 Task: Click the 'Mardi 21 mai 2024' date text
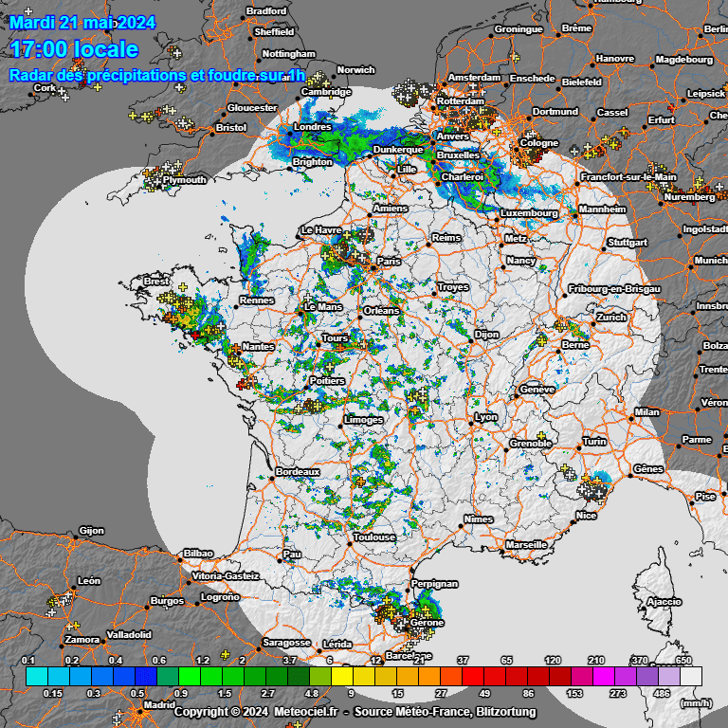click(x=83, y=22)
